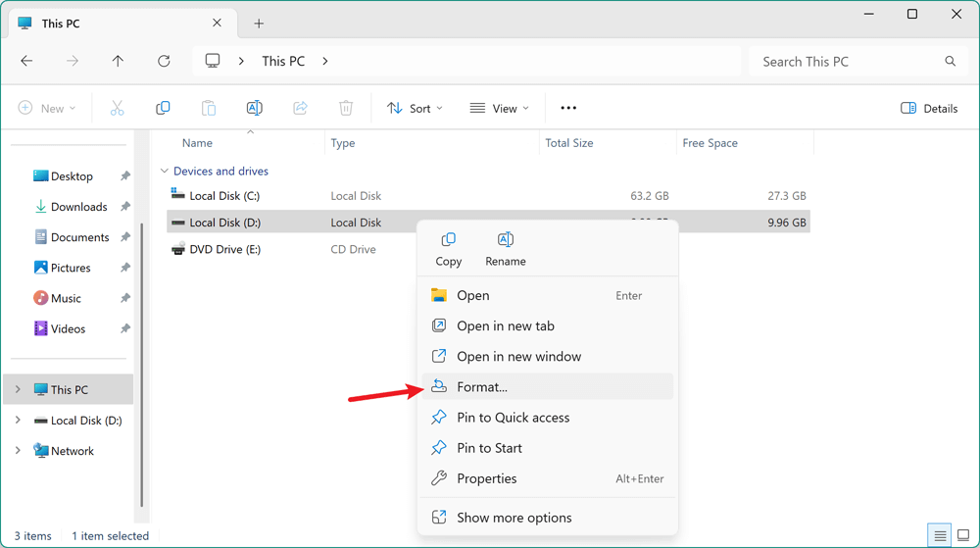Select Open in the context menu
The width and height of the screenshot is (980, 548).
(548, 295)
